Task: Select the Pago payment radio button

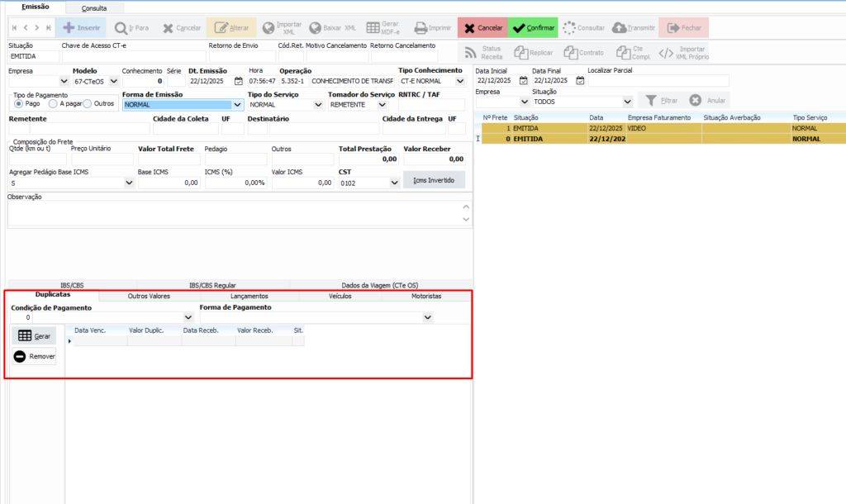Action: pyautogui.click(x=18, y=104)
